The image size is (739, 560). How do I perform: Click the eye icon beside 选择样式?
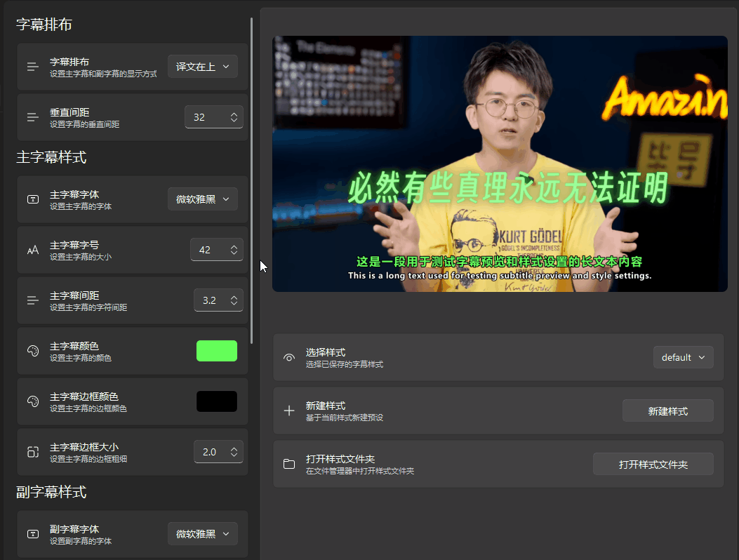289,358
